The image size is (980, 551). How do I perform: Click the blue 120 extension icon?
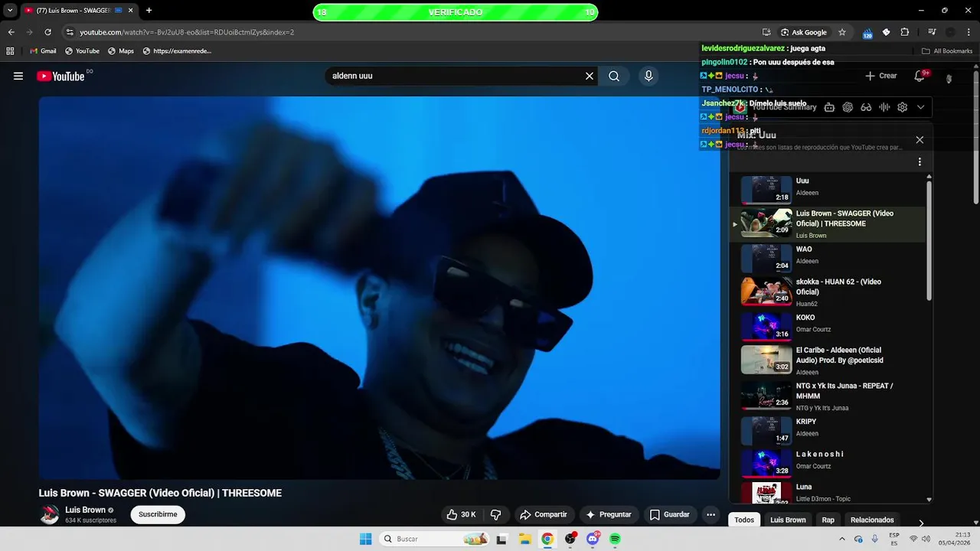[867, 33]
